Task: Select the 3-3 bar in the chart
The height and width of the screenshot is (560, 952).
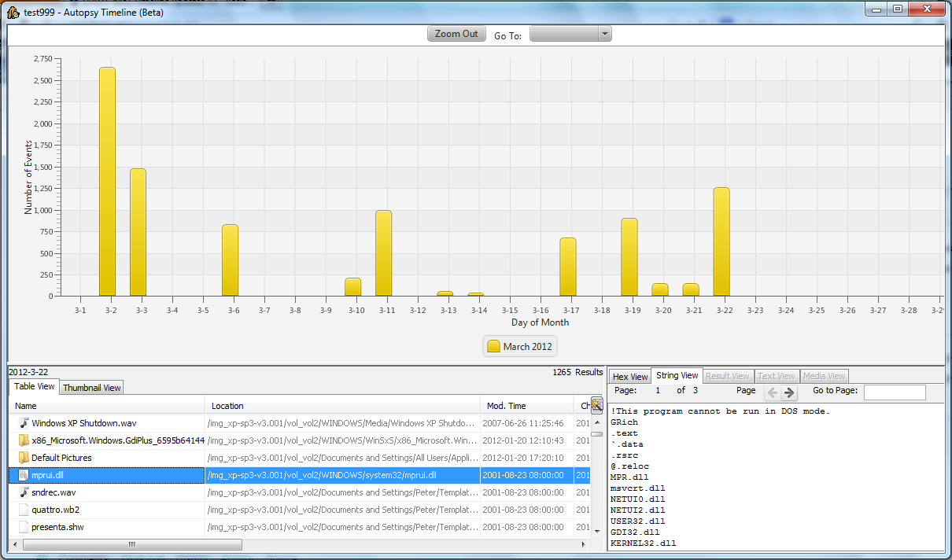Action: coord(138,232)
